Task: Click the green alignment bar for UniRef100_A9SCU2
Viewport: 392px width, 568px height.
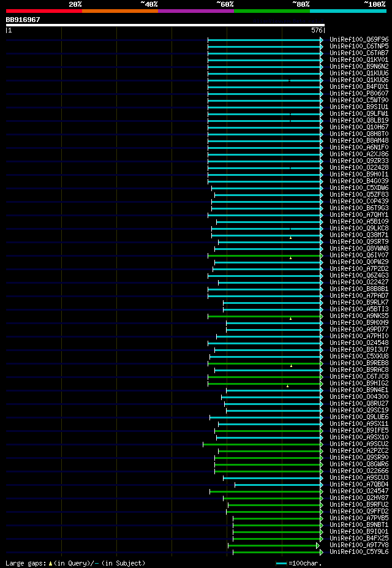Action: pyautogui.click(x=262, y=444)
